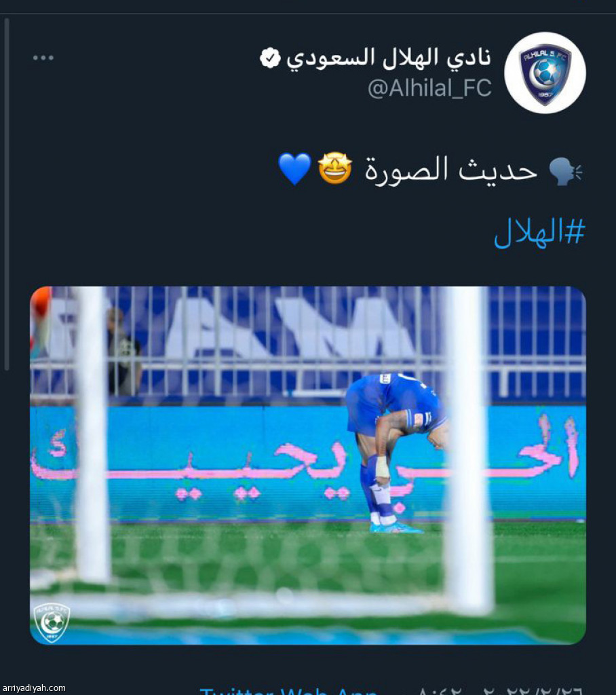Viewport: 616px width, 695px height.
Task: Click the Twitter Web App source link
Action: [x=288, y=691]
